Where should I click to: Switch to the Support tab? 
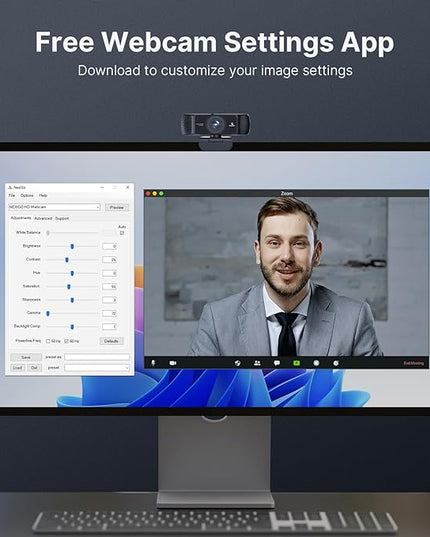coord(62,218)
